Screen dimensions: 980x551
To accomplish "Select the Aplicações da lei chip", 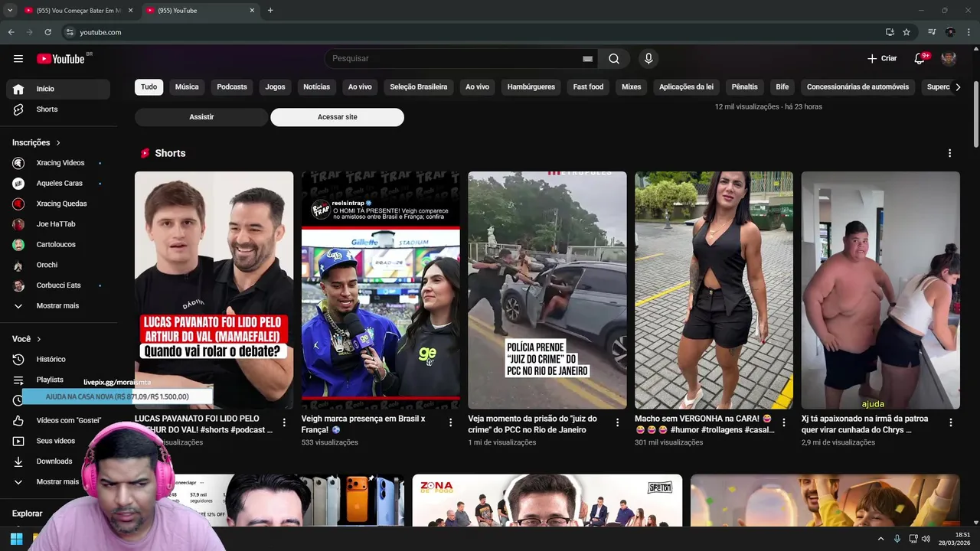I will pos(686,87).
